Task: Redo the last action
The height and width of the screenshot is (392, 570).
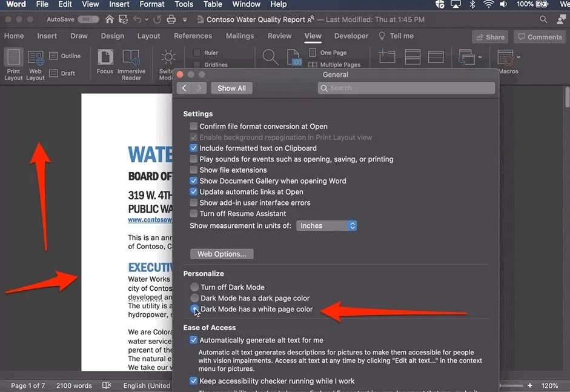Action: click(x=157, y=19)
